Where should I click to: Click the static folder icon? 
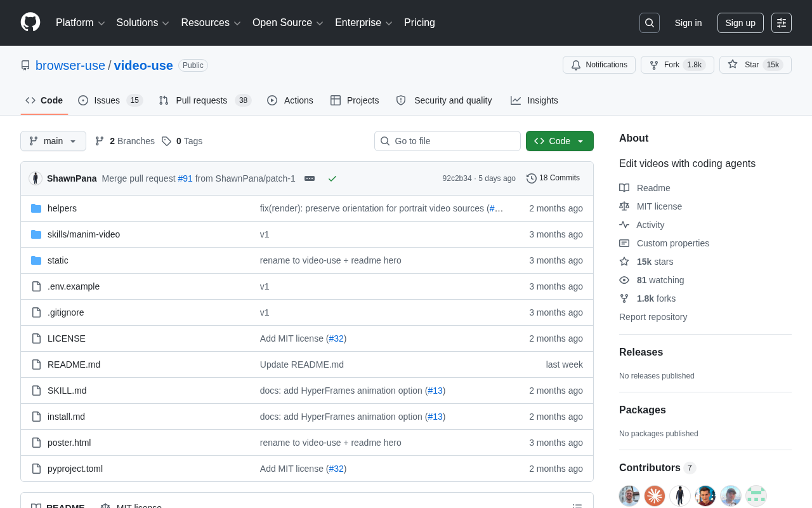coord(36,260)
